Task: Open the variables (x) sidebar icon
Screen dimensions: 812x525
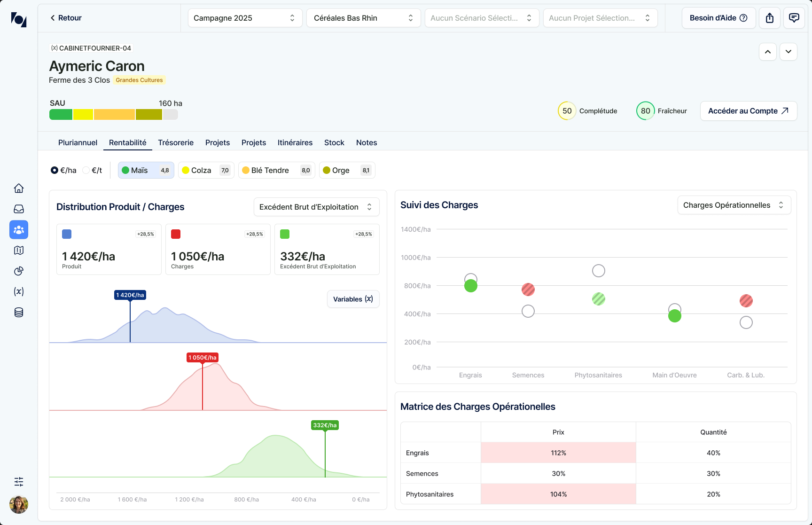Action: [x=19, y=292]
